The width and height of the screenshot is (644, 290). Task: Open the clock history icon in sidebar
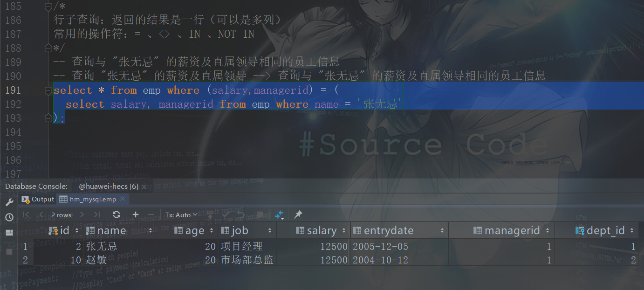tap(9, 217)
